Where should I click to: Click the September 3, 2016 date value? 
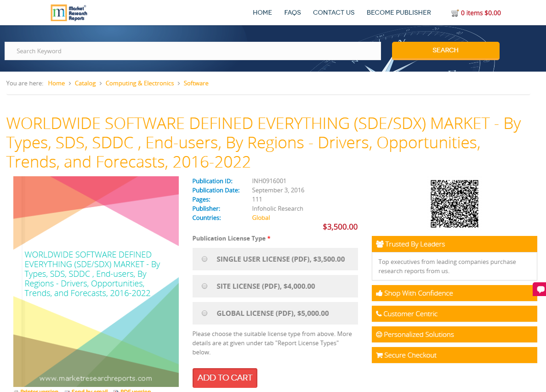pos(278,190)
